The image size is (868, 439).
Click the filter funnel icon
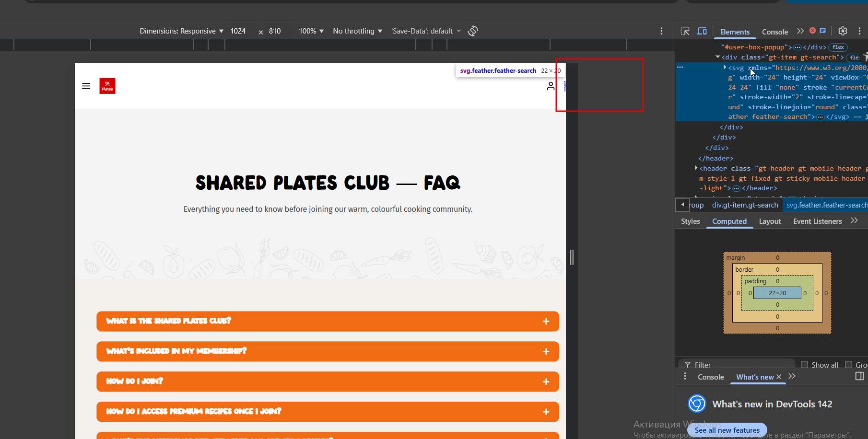[x=688, y=365]
